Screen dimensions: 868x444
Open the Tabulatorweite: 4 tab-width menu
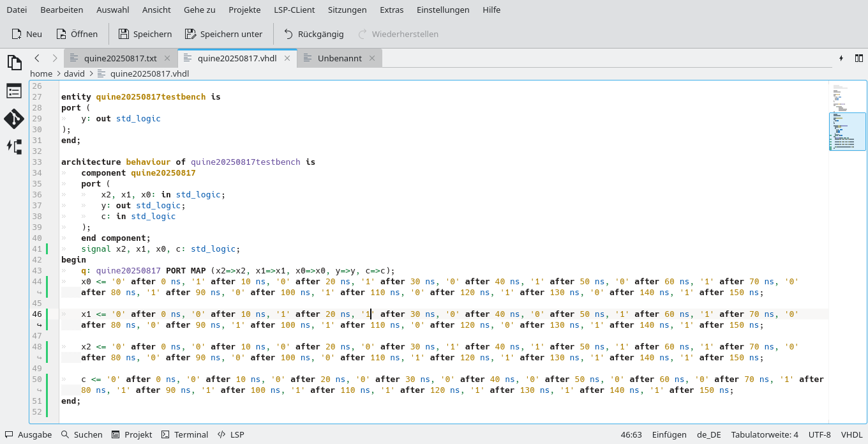click(x=766, y=434)
